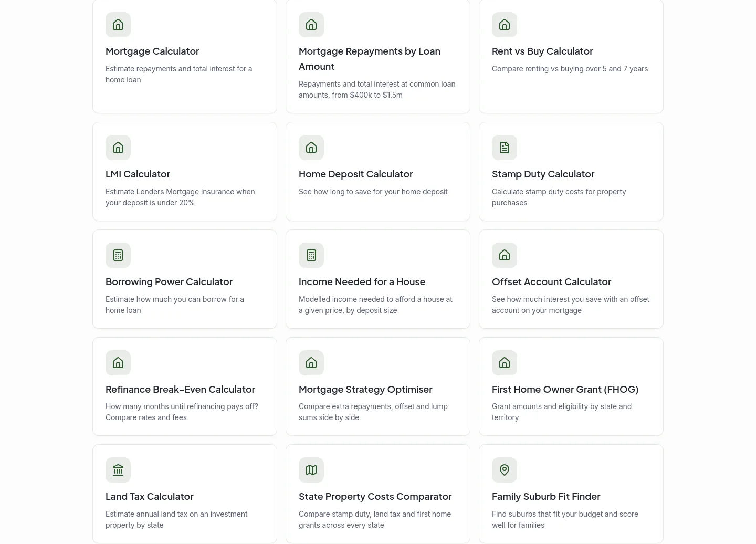Open the First Home Owner Grant (FHOG) title

565,390
